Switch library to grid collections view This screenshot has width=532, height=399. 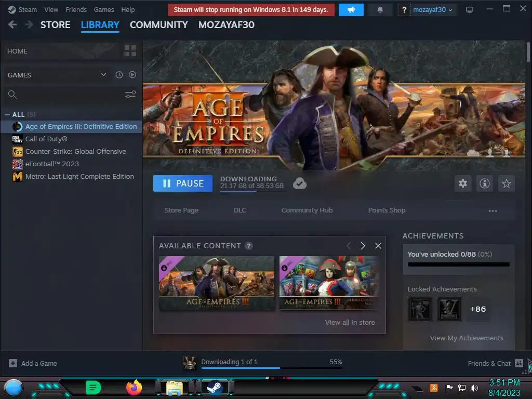coord(130,51)
